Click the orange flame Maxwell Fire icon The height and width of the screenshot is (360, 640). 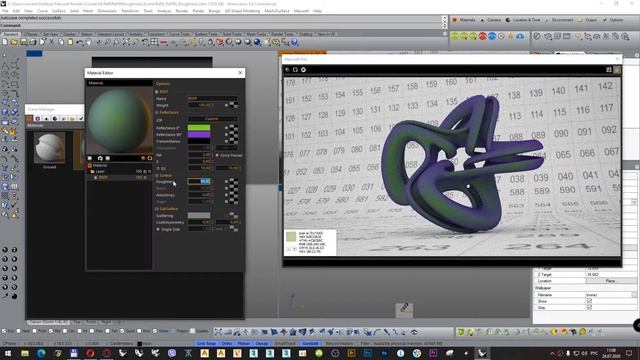coord(511,36)
